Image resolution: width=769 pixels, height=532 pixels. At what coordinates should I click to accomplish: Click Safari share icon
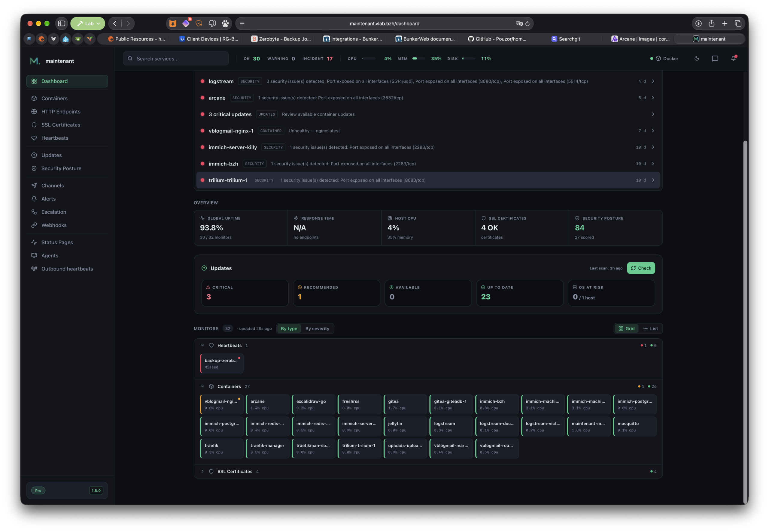(711, 23)
